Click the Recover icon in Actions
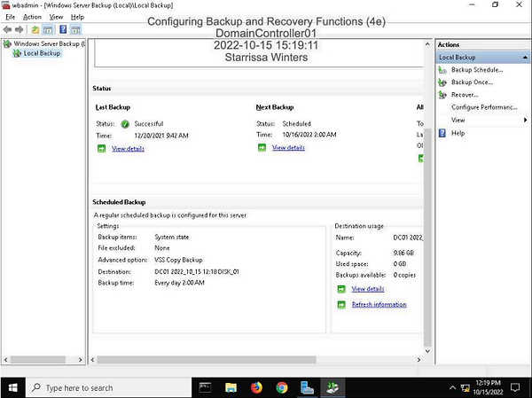The width and height of the screenshot is (532, 398). click(x=442, y=95)
